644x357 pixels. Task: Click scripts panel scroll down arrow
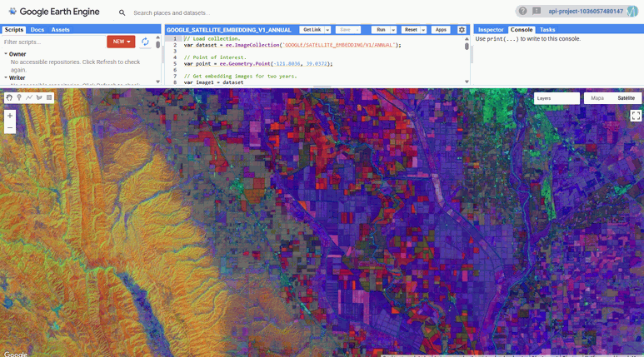click(158, 82)
